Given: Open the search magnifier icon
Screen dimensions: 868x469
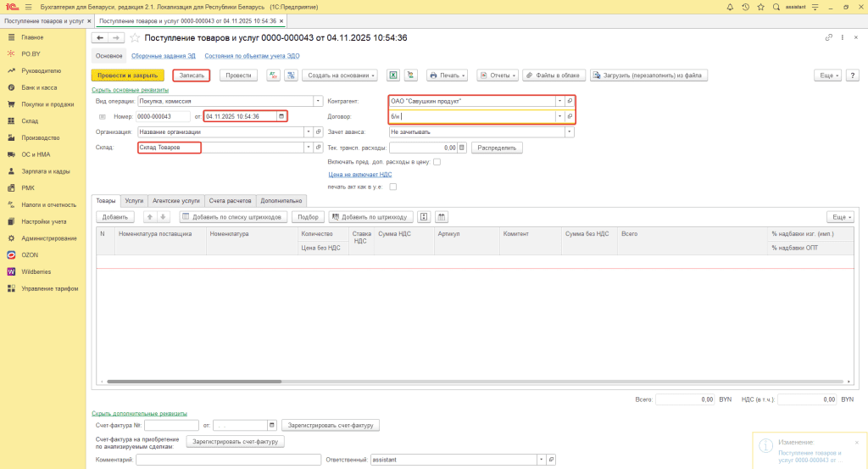Looking at the screenshot, I should [776, 7].
